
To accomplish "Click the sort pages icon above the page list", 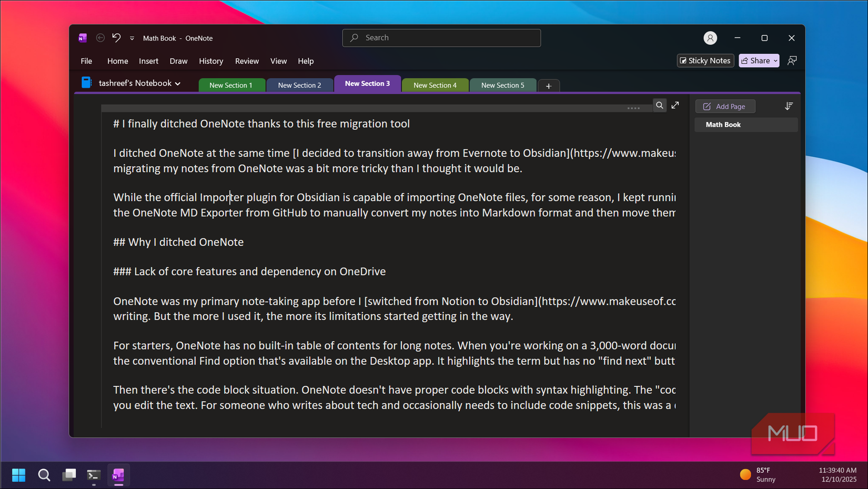I will 789,106.
